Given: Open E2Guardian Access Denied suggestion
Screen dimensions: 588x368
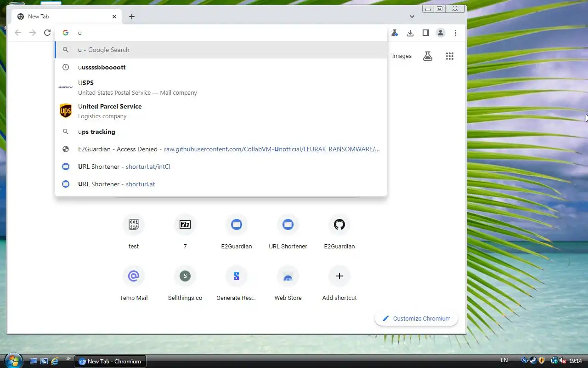Looking at the screenshot, I should [x=221, y=149].
